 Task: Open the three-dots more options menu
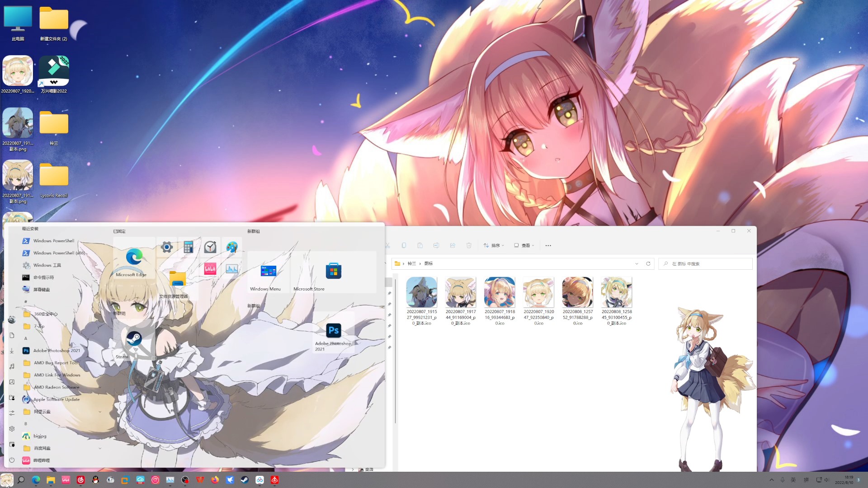pyautogui.click(x=548, y=245)
